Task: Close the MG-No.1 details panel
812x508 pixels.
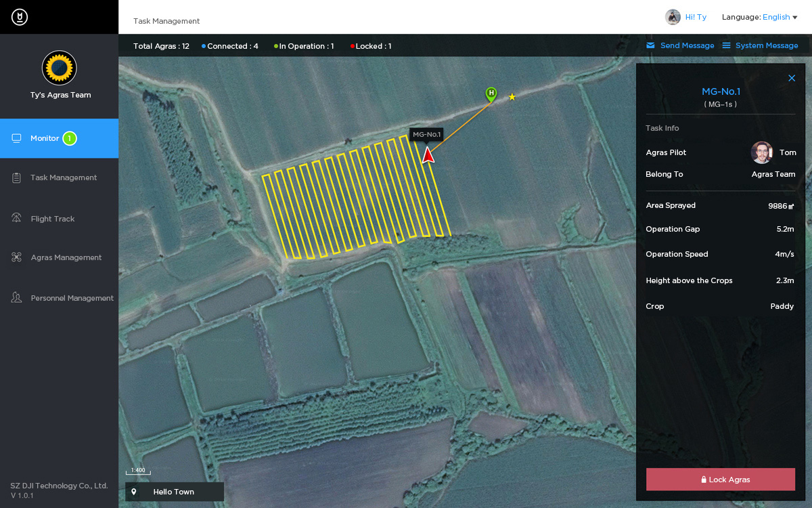Action: [792, 78]
